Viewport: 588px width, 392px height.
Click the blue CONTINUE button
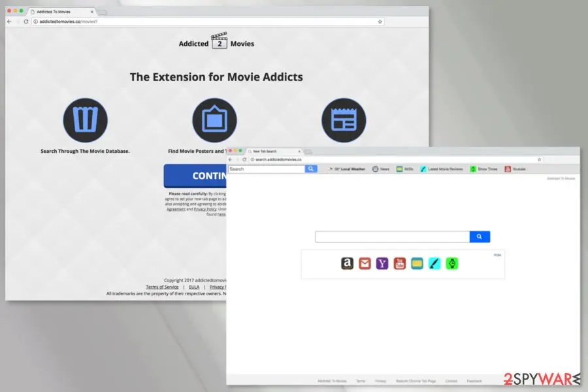tap(195, 176)
